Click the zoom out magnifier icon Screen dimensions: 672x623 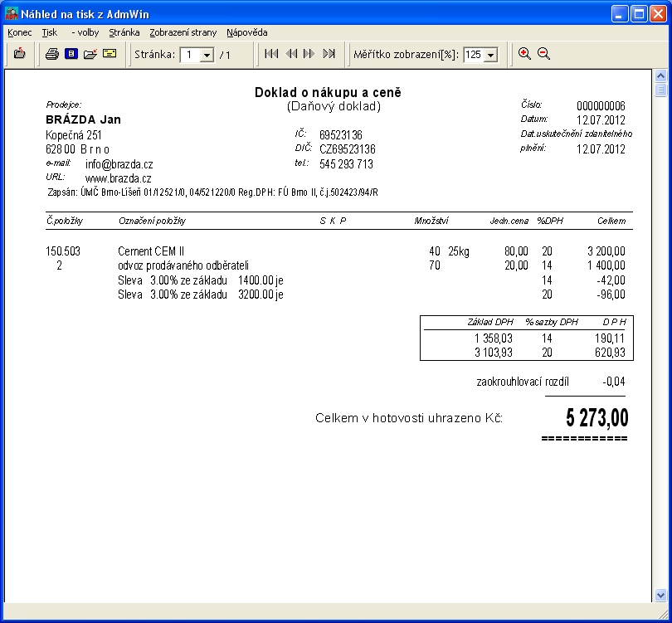(543, 54)
